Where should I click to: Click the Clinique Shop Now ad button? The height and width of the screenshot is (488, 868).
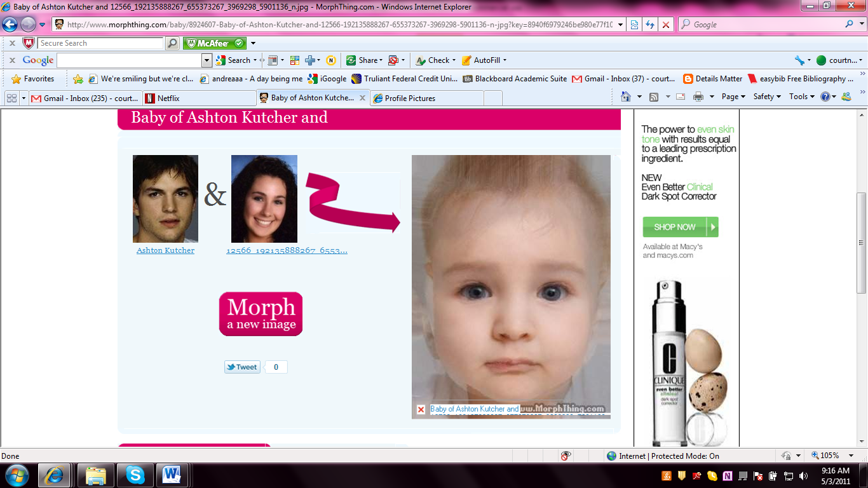point(680,227)
